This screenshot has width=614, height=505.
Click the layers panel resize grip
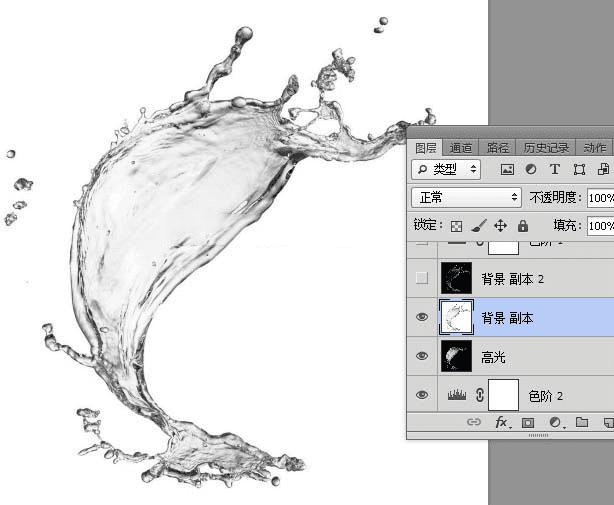pos(538,435)
